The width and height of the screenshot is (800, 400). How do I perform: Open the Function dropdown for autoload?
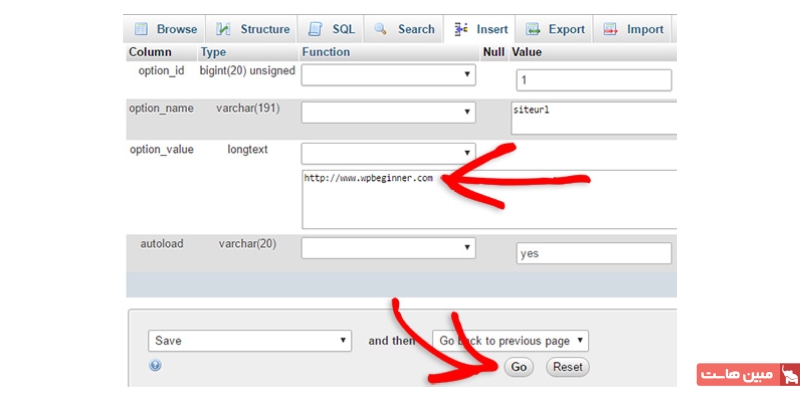tap(388, 247)
